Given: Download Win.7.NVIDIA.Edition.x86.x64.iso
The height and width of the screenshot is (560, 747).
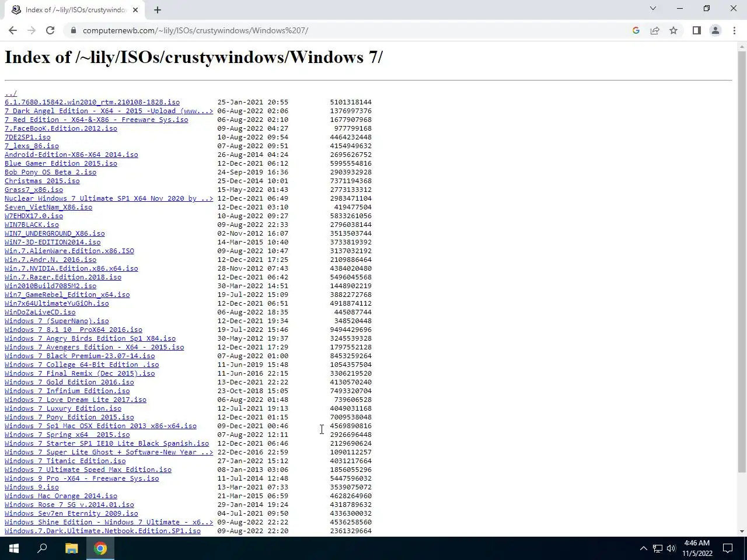Looking at the screenshot, I should click(x=71, y=268).
